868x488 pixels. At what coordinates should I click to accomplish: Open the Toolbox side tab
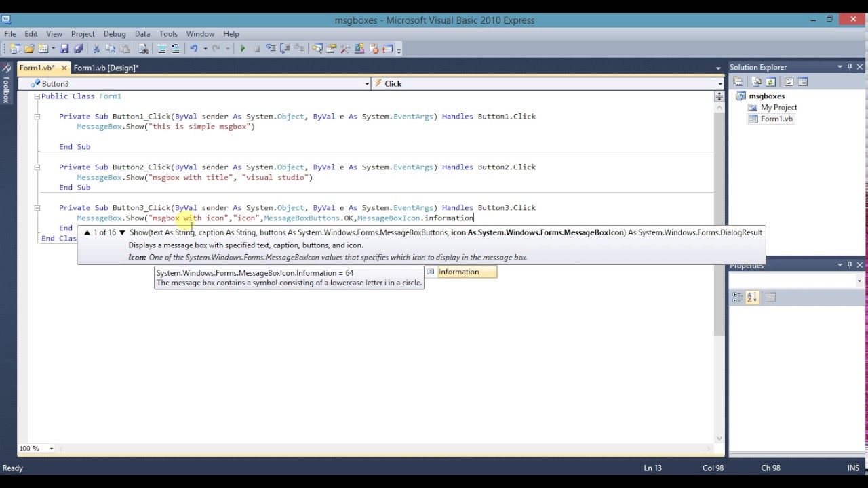(6, 83)
